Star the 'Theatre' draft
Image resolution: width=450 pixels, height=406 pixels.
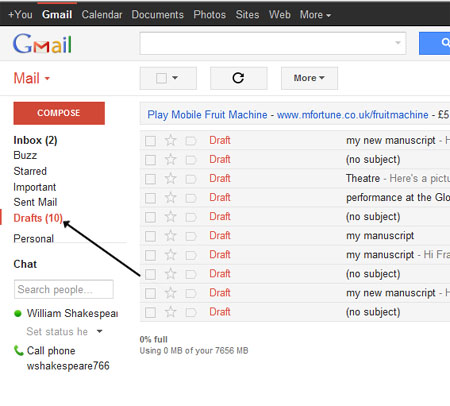[170, 178]
